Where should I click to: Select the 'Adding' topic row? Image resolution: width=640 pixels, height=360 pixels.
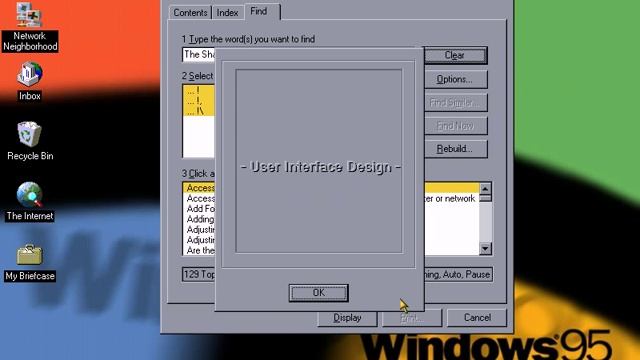pos(199,219)
